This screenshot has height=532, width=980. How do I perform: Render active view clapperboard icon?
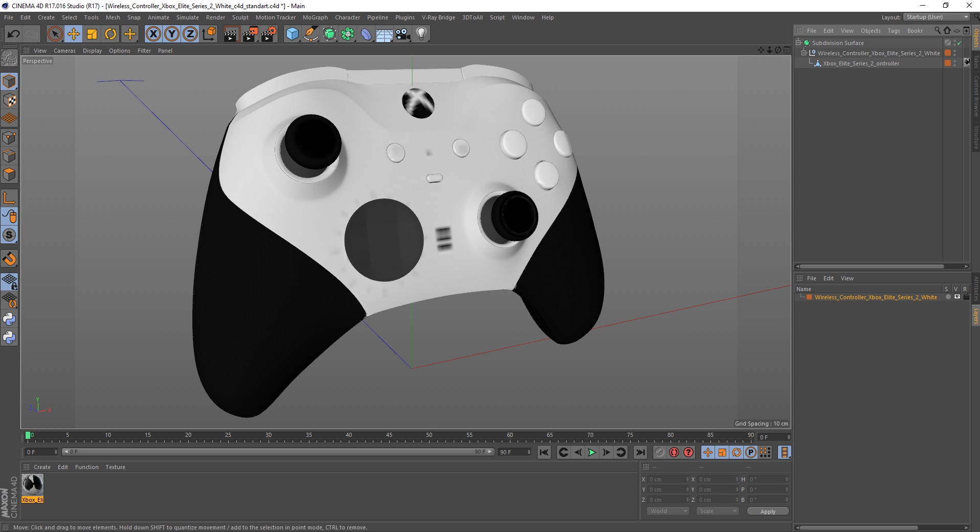point(231,34)
